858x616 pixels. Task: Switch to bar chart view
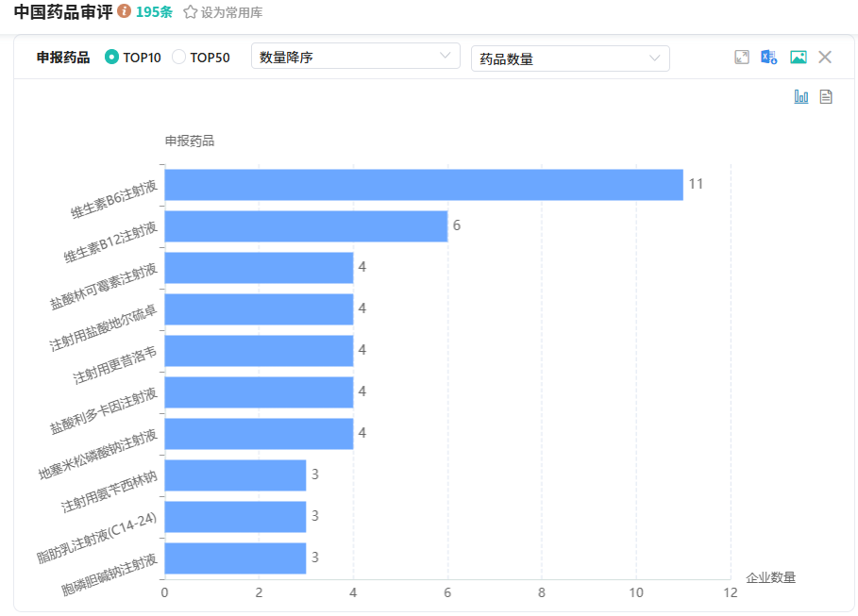pyautogui.click(x=801, y=96)
